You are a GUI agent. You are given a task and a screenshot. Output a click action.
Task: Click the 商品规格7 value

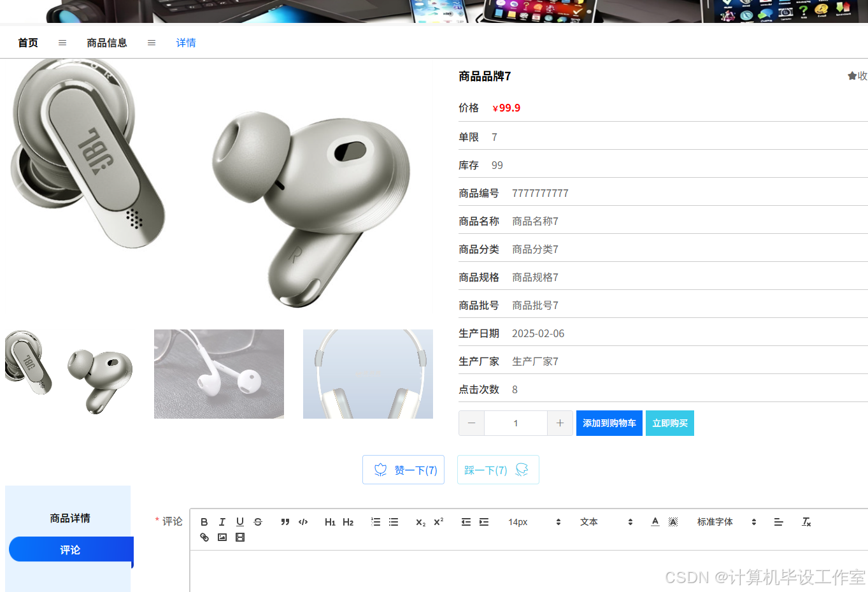(x=535, y=277)
